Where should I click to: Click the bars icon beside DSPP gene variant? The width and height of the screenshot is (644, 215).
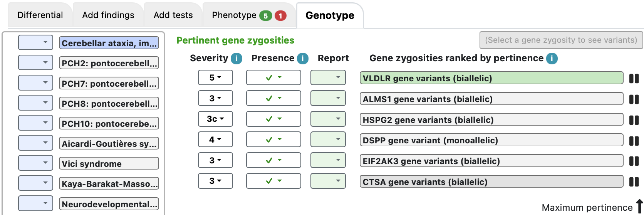point(634,141)
